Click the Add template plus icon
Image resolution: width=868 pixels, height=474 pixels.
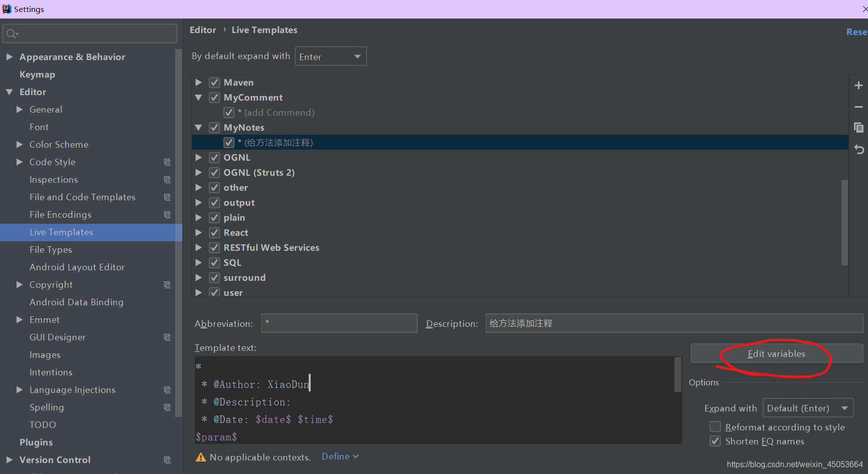coord(858,86)
